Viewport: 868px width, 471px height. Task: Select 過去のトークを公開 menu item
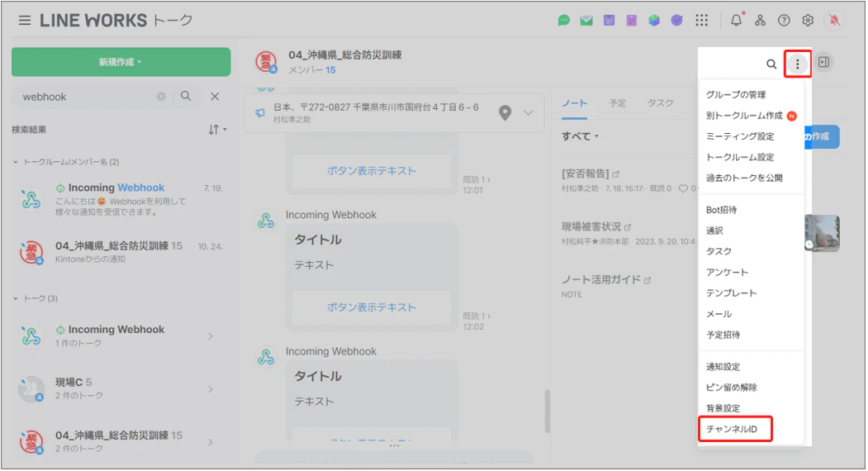click(744, 178)
